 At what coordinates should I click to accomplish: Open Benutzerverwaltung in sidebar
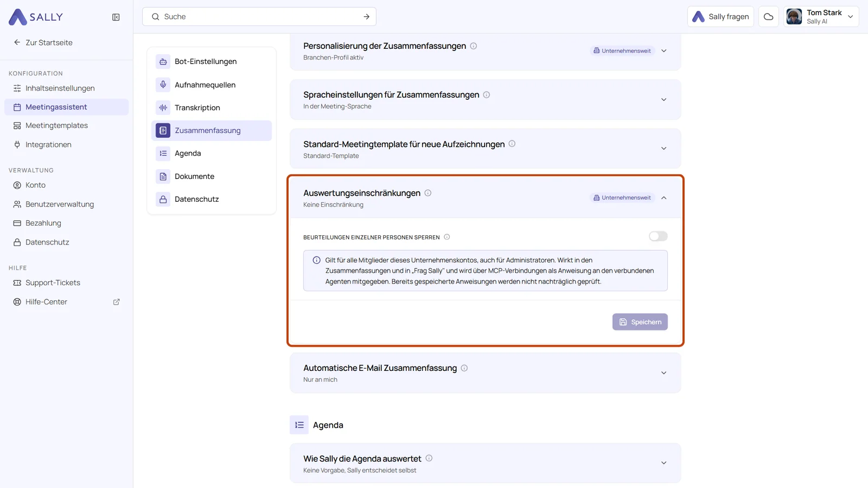66,204
